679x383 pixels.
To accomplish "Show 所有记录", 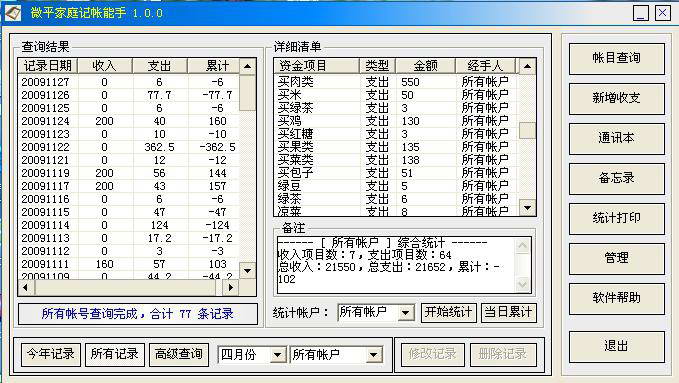I will [114, 354].
